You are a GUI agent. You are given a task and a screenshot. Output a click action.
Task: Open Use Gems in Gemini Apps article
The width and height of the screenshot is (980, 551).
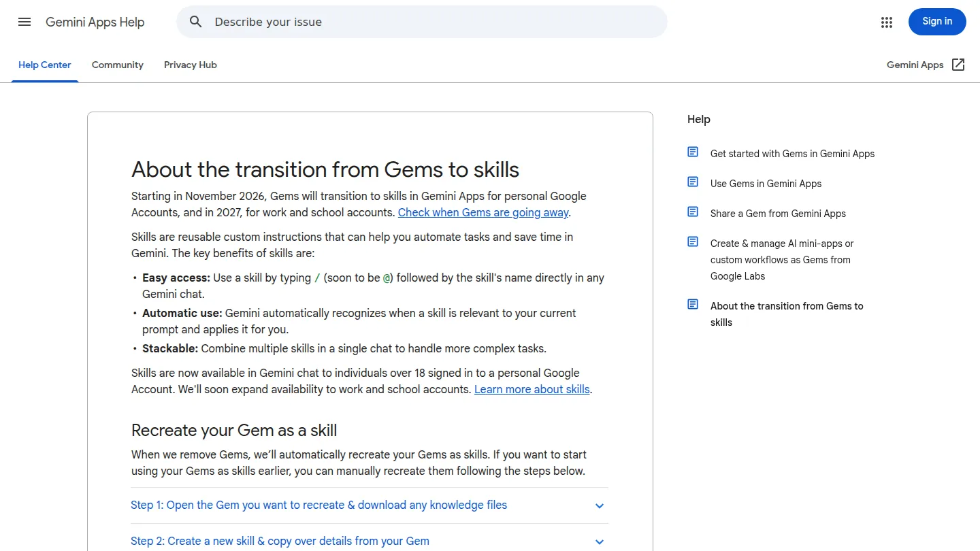tap(766, 184)
